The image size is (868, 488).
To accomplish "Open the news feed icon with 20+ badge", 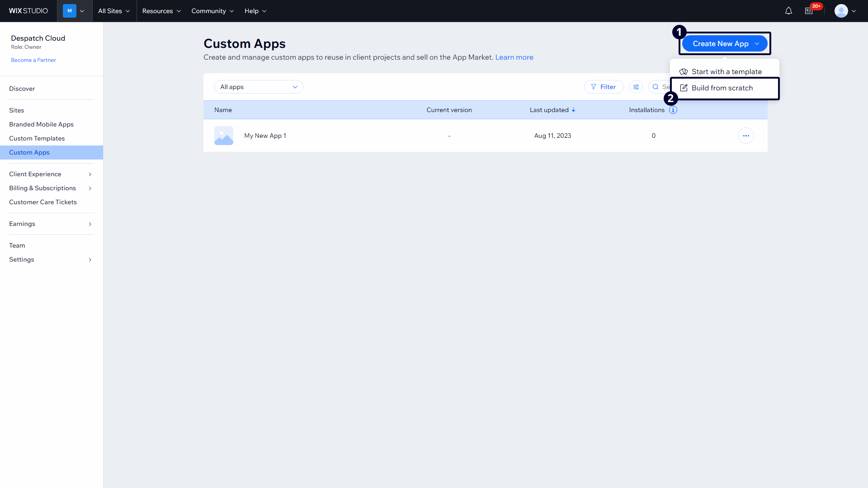I will pos(809,11).
